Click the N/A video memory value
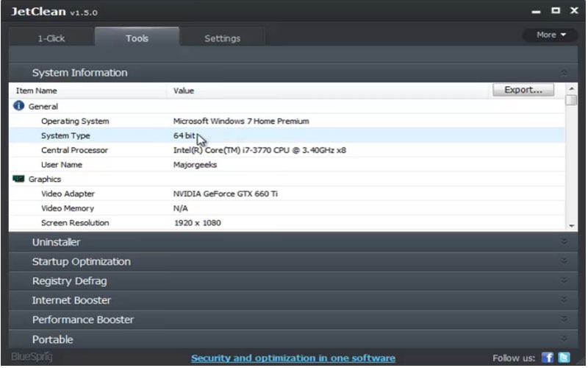The image size is (588, 368). click(180, 208)
